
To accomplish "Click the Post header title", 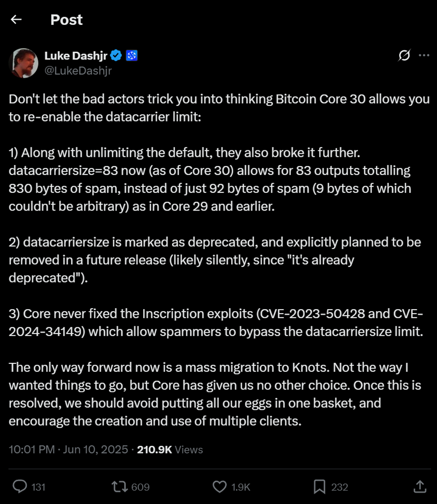I will click(x=66, y=20).
